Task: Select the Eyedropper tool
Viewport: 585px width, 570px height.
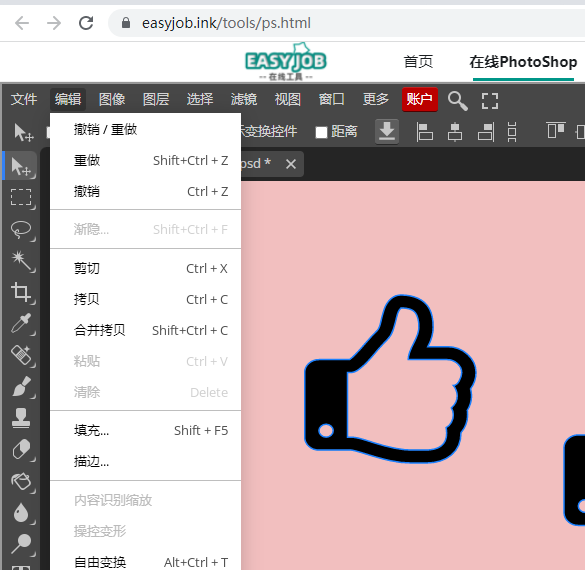Action: [21, 323]
